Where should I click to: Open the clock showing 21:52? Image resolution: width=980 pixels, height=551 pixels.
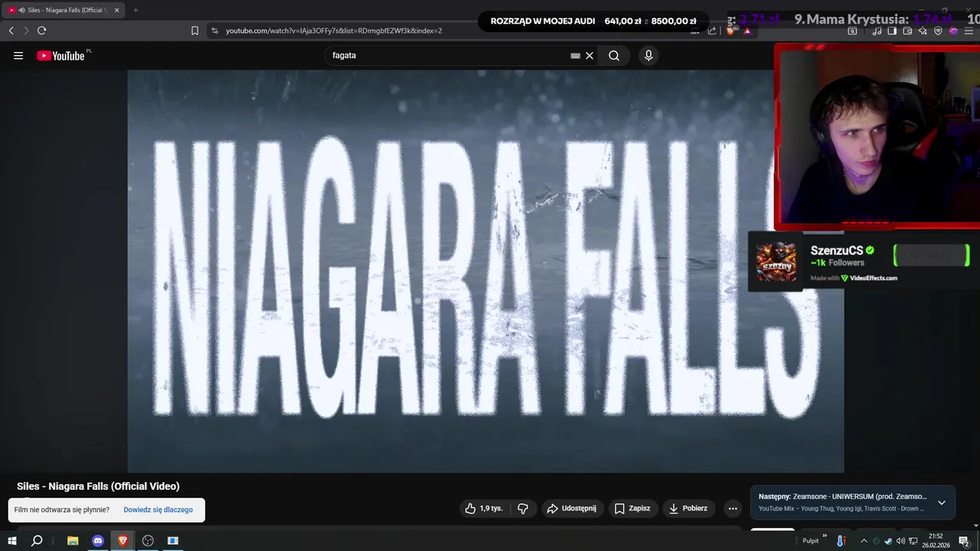click(x=936, y=540)
